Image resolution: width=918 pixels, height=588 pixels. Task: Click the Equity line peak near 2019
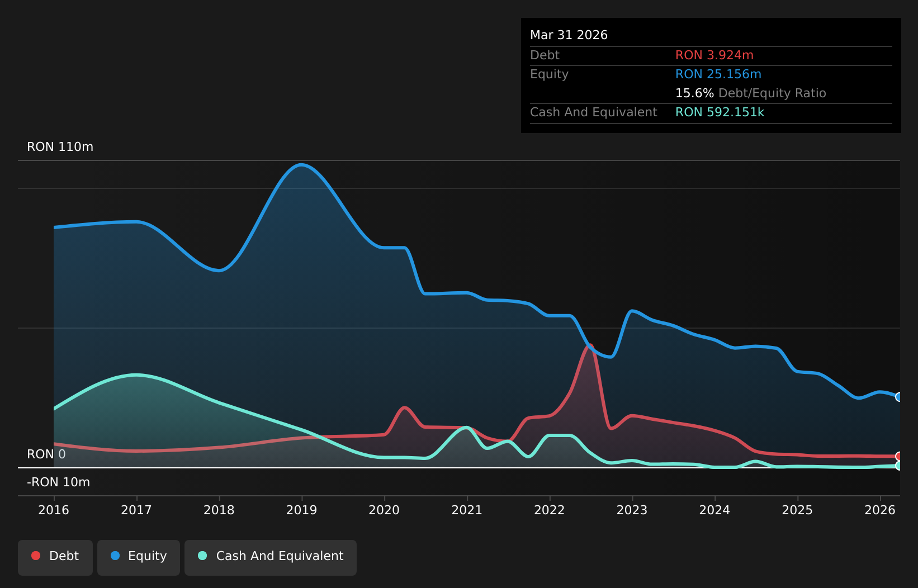pyautogui.click(x=301, y=164)
